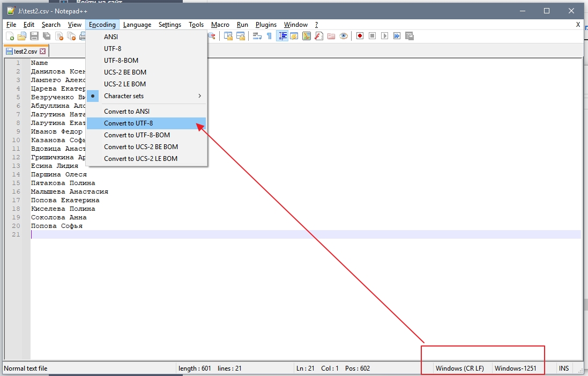Select ANSI encoding in the menu
Image resolution: width=588 pixels, height=376 pixels.
coord(146,37)
